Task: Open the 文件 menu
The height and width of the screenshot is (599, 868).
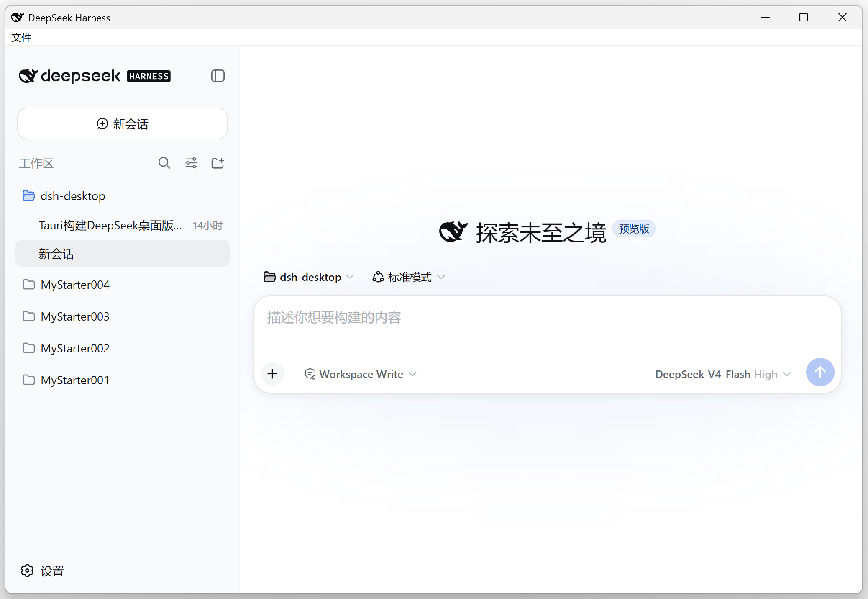Action: point(21,38)
